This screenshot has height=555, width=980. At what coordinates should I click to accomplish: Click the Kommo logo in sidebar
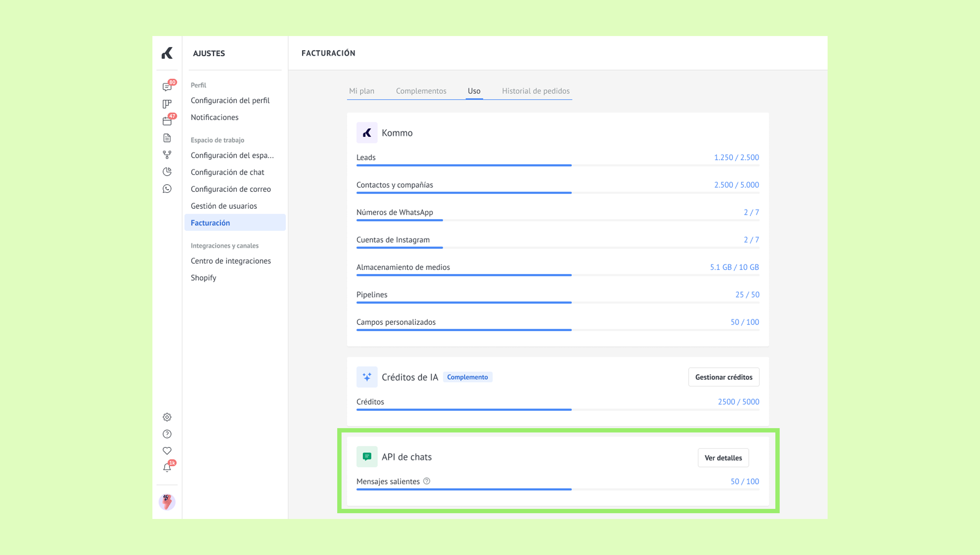167,53
